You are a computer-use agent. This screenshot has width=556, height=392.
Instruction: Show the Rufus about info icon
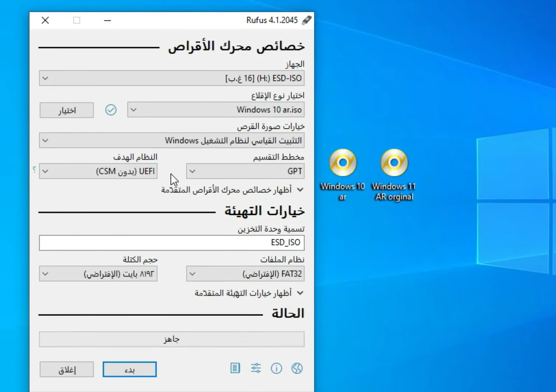(x=276, y=368)
